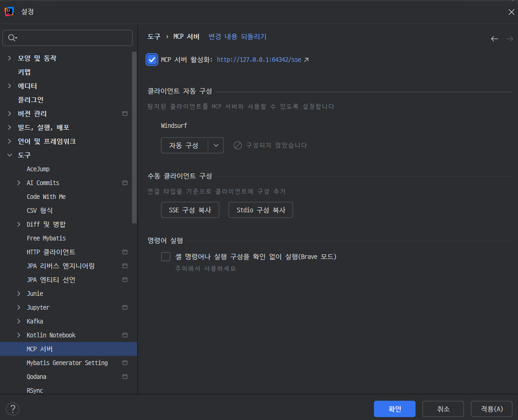Confirm with the 확인 button

pos(394,409)
